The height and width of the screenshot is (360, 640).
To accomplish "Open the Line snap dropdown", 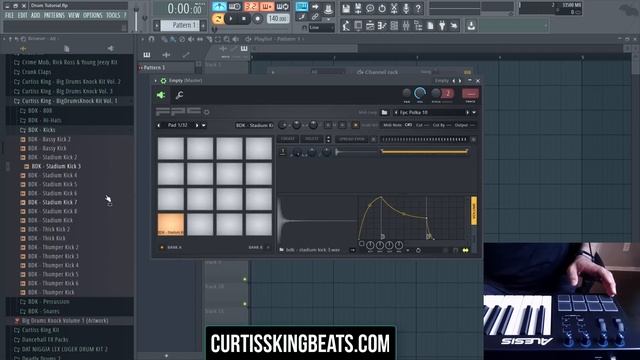I will coord(321,27).
